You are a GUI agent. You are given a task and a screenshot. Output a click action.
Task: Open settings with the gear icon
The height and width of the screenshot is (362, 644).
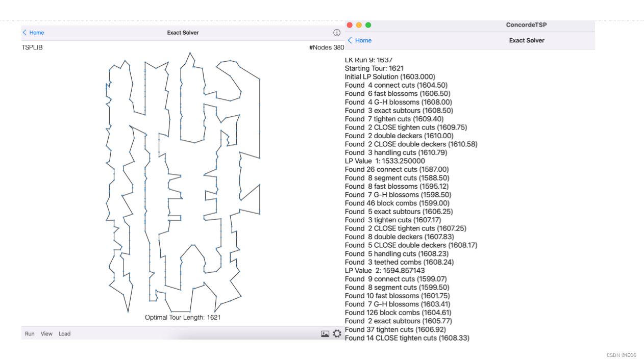tap(337, 333)
